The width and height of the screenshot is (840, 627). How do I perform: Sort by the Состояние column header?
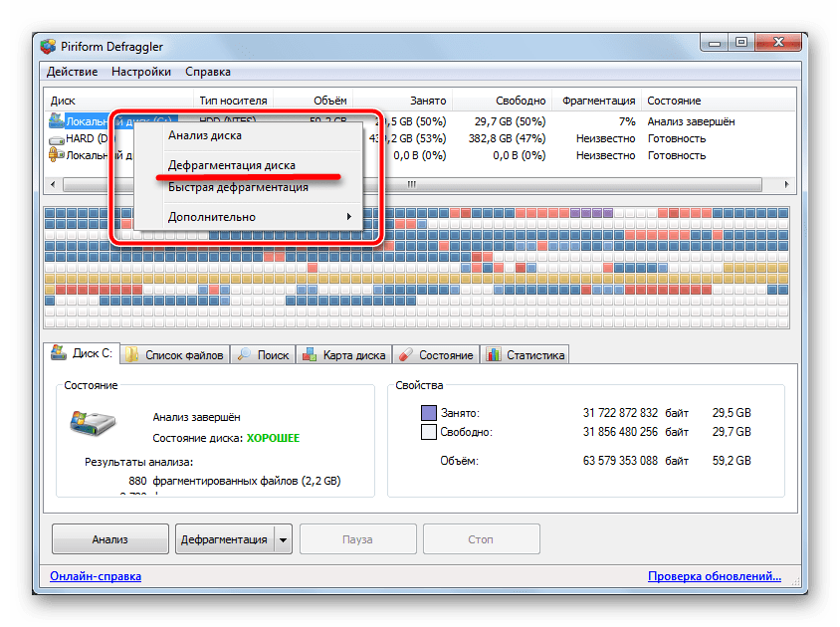(x=719, y=101)
